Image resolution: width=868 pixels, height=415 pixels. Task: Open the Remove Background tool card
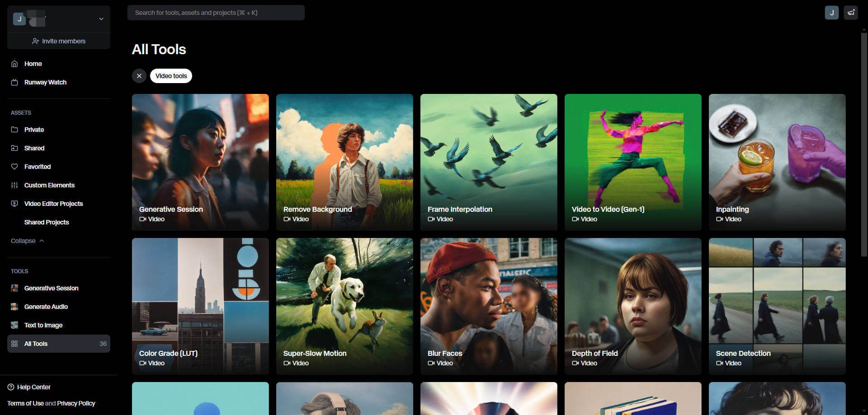[344, 162]
